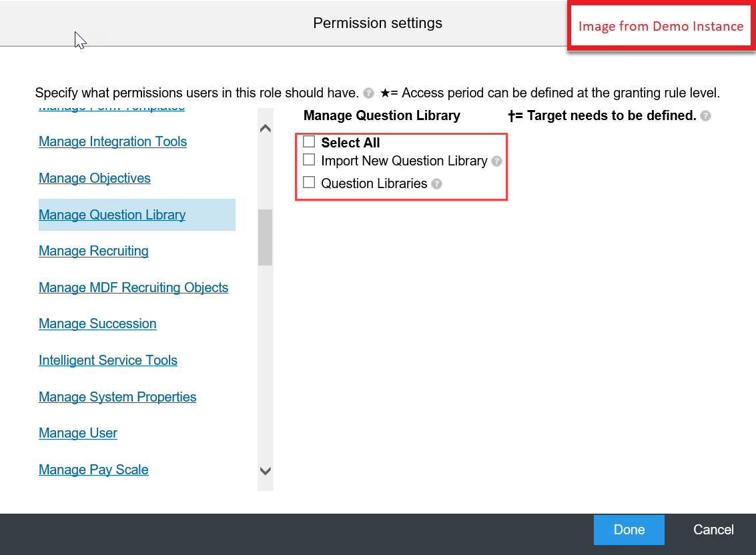Open help icon next to Target needs defined

point(705,115)
